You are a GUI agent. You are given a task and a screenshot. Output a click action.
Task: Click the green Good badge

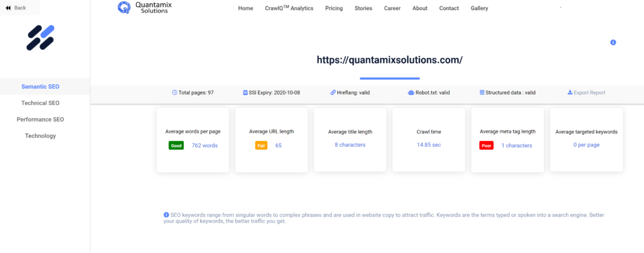(176, 145)
